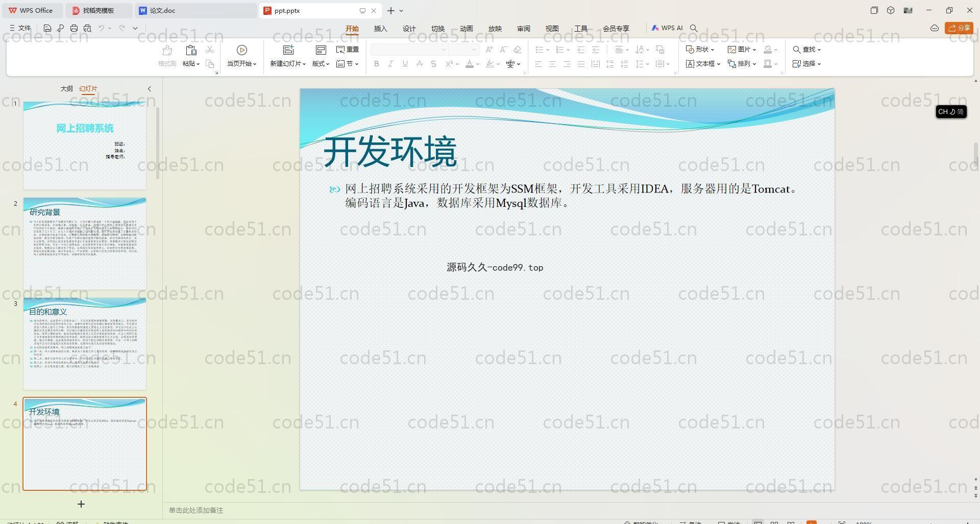Click the font color A swatch
The width and height of the screenshot is (980, 524).
(470, 64)
